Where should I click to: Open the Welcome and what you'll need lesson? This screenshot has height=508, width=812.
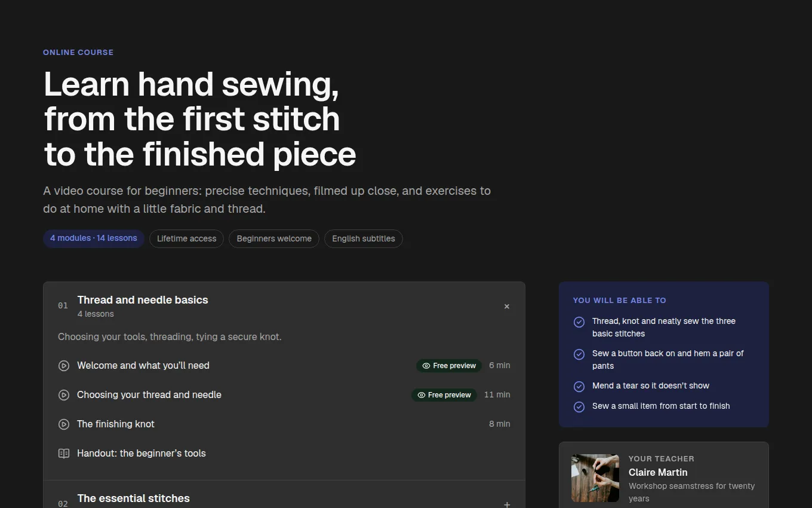tap(284, 366)
